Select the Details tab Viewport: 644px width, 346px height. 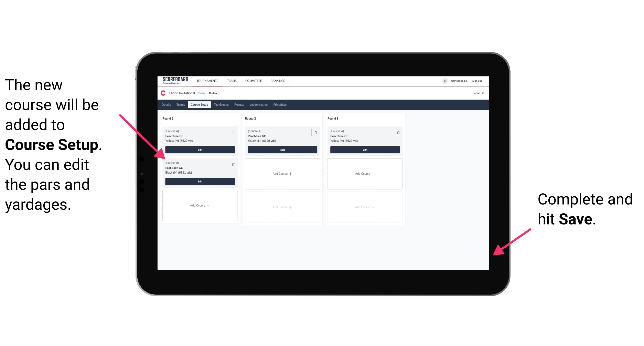[x=166, y=105]
